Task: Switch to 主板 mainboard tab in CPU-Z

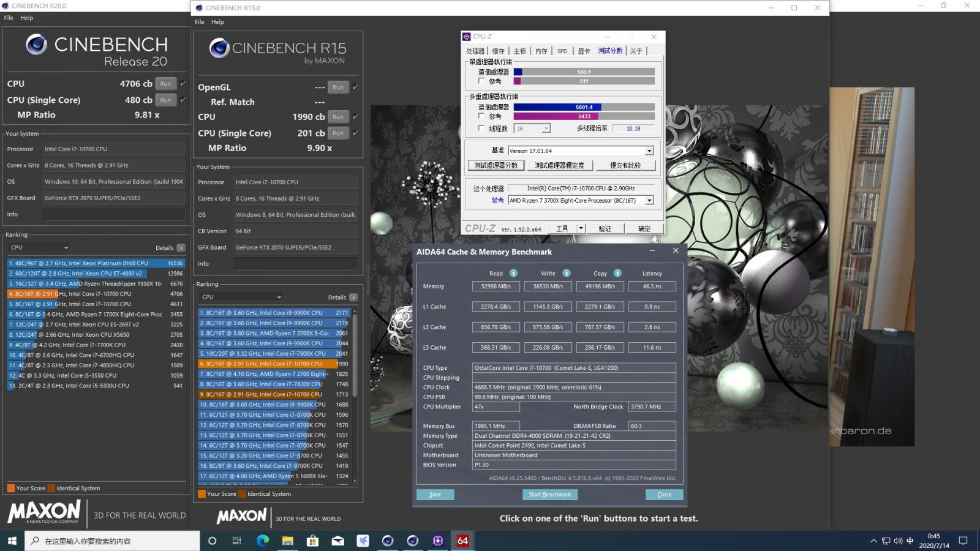Action: 520,51
